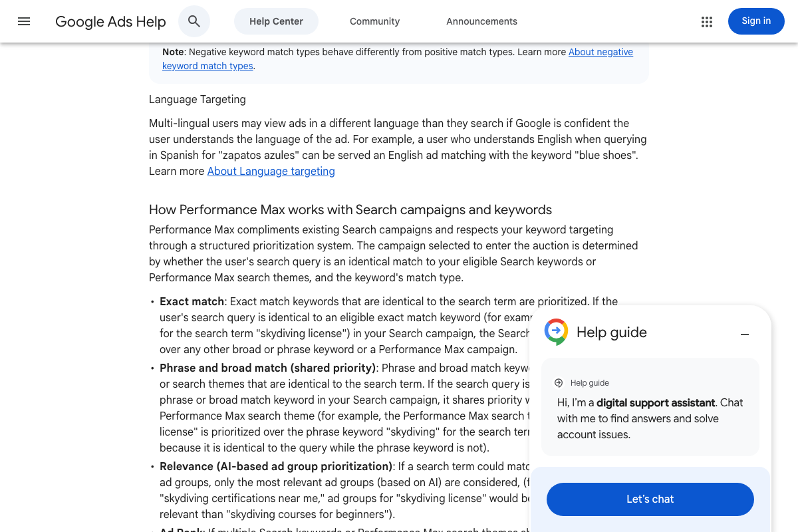This screenshot has width=798, height=532.
Task: Start a conversation with Let's chat
Action: tap(650, 499)
